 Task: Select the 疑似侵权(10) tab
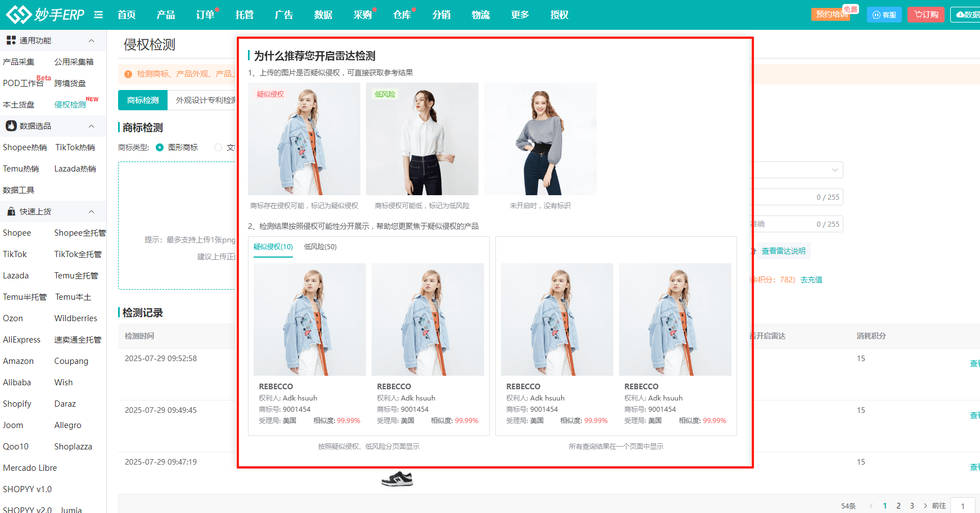[273, 247]
